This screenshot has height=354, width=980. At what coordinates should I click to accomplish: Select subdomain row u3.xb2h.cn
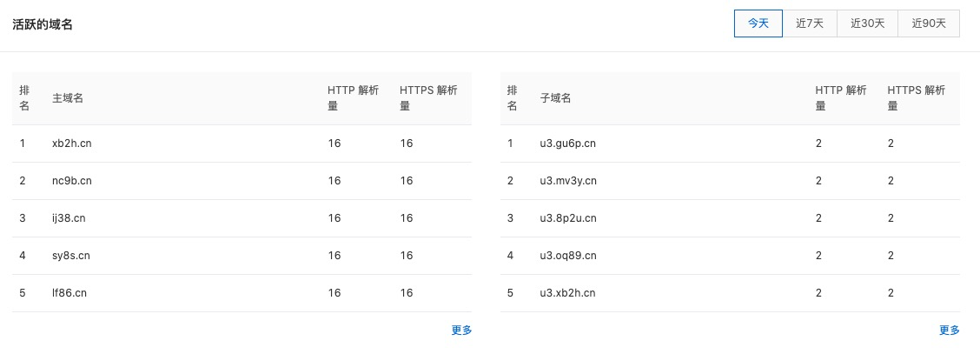point(730,293)
